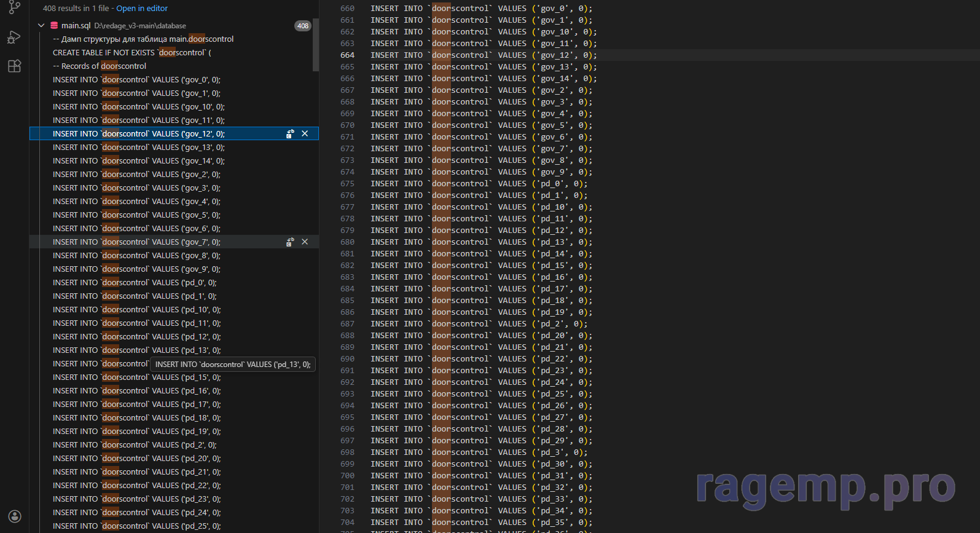Select the pd_25 INSERT search result
Image resolution: width=980 pixels, height=533 pixels.
(136, 526)
